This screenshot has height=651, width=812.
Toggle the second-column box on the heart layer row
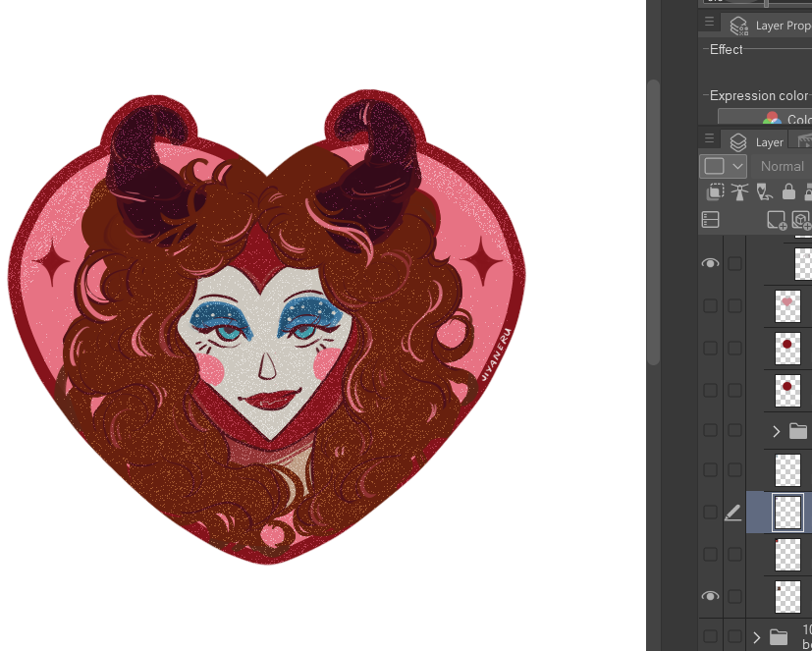point(734,305)
